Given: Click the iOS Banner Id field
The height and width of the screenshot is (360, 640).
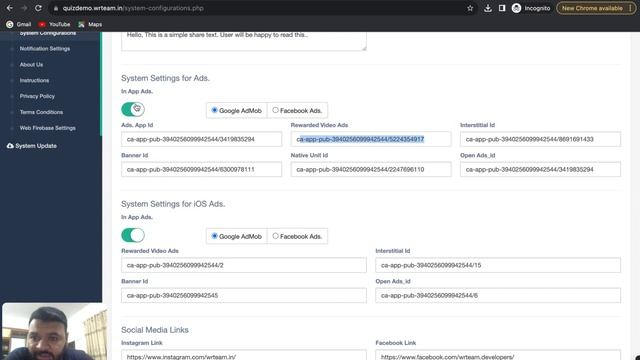Looking at the screenshot, I should tap(244, 296).
